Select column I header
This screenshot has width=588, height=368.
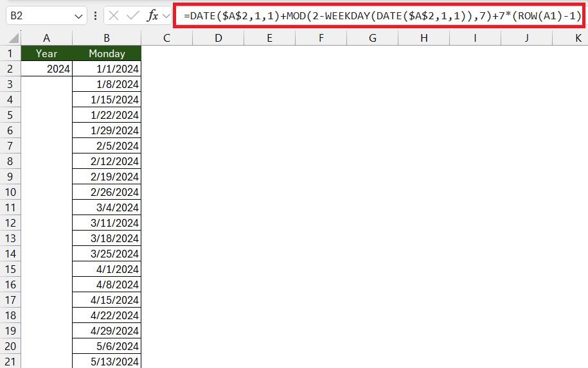[x=475, y=38]
